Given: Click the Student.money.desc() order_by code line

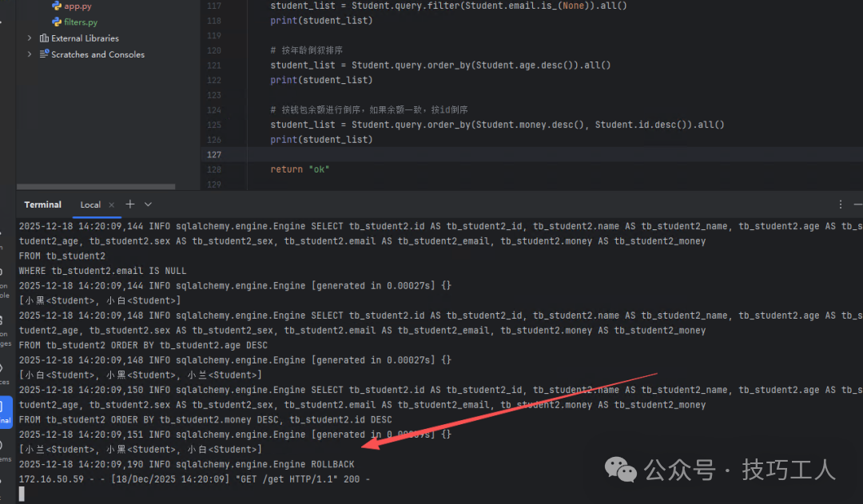Looking at the screenshot, I should 497,125.
